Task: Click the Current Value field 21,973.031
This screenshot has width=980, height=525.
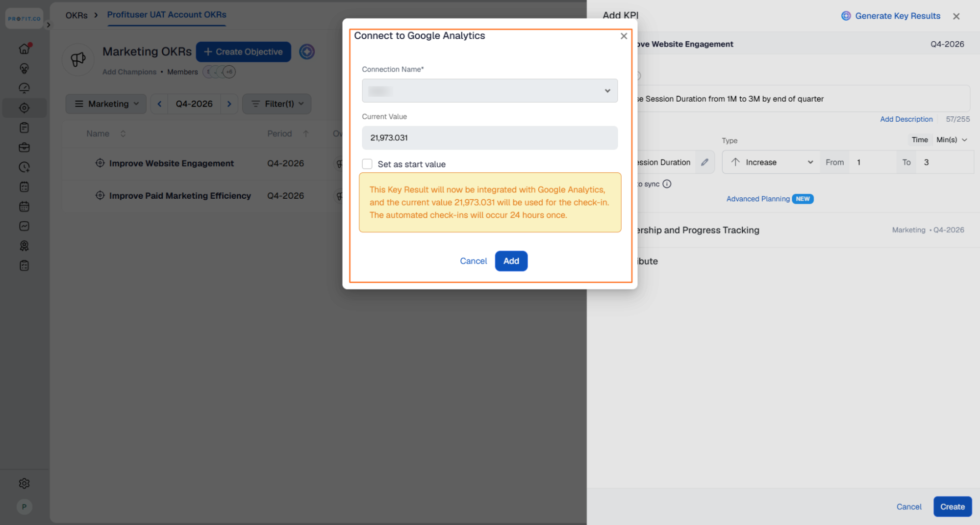Action: pos(490,138)
